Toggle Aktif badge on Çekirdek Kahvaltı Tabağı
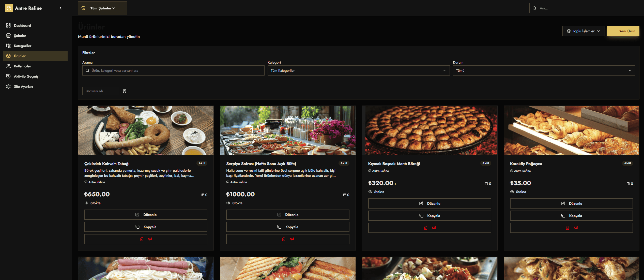This screenshot has height=280, width=644. [x=202, y=163]
